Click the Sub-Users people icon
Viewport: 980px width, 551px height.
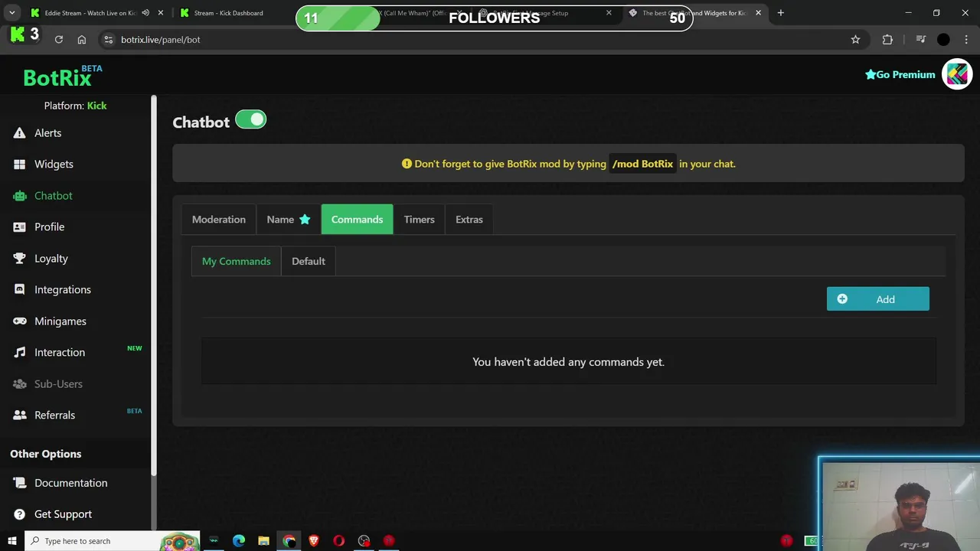(x=19, y=384)
